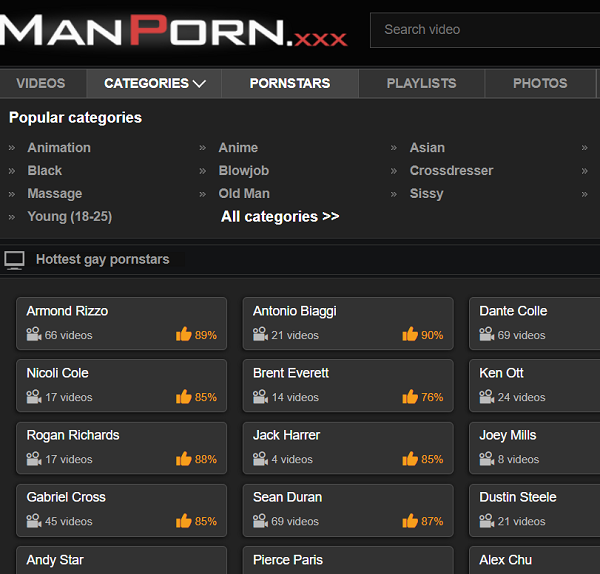The width and height of the screenshot is (600, 574).
Task: Open the Ken Ott card
Action: (x=535, y=385)
